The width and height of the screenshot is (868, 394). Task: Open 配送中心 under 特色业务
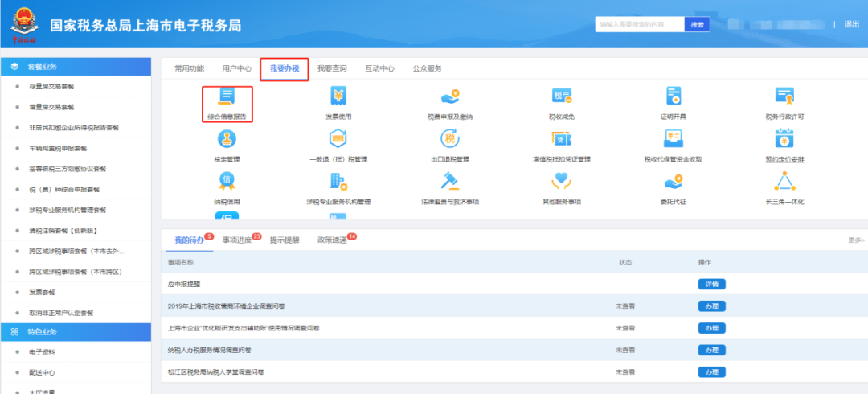42,372
